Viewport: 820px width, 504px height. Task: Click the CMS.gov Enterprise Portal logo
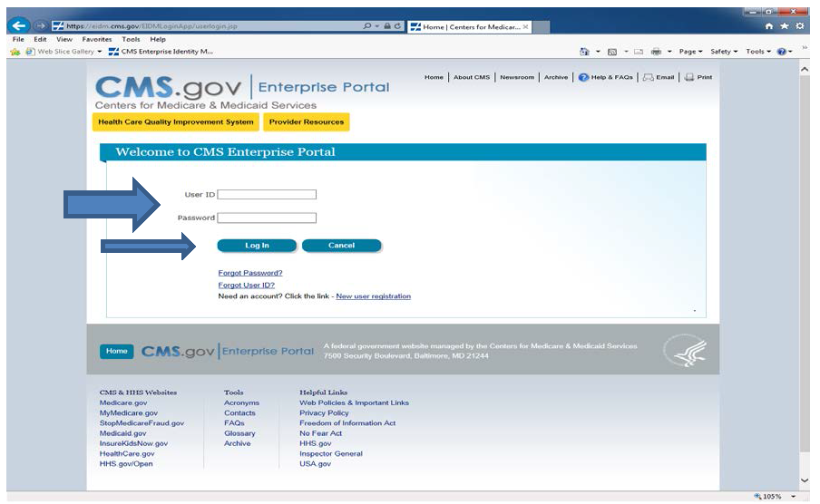tap(242, 92)
